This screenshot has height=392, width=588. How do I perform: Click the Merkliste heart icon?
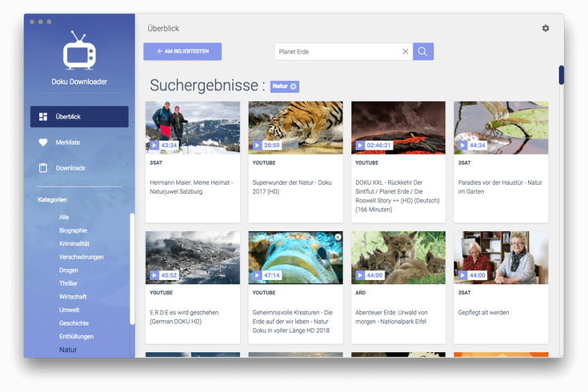point(43,142)
